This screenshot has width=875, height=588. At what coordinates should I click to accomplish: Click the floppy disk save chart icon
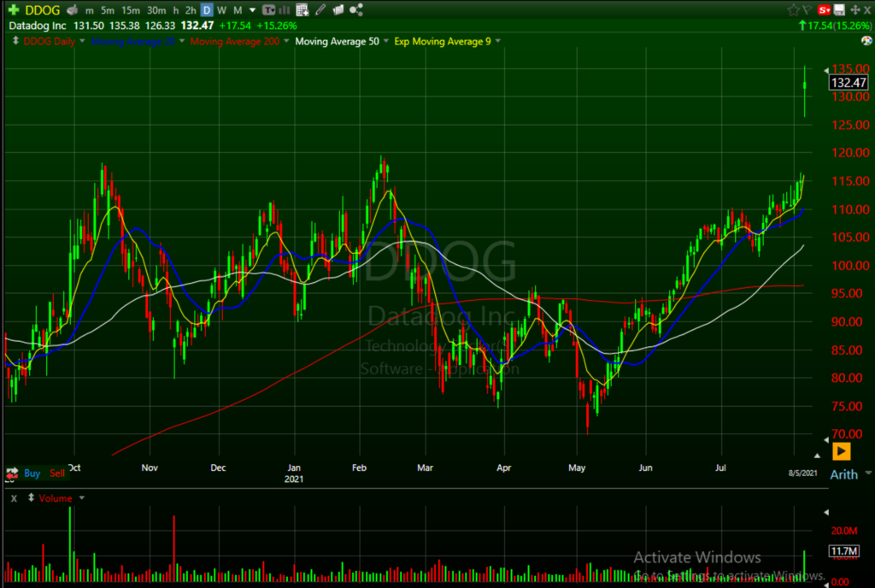pos(839,9)
